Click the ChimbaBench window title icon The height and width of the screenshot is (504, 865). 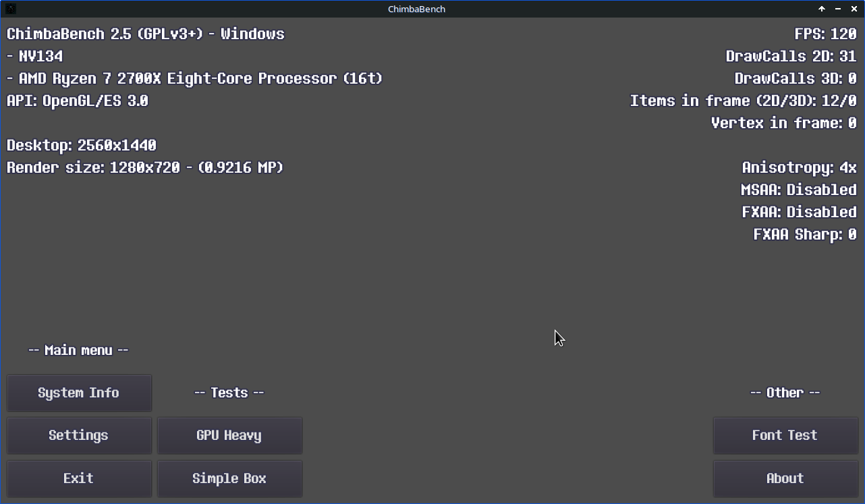[x=10, y=9]
